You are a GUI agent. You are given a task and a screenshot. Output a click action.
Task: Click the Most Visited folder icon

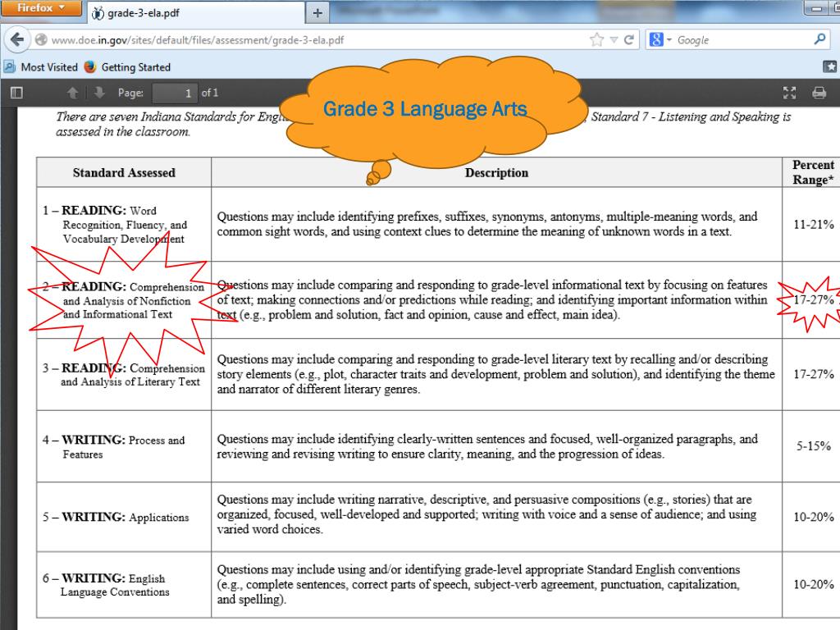point(10,67)
